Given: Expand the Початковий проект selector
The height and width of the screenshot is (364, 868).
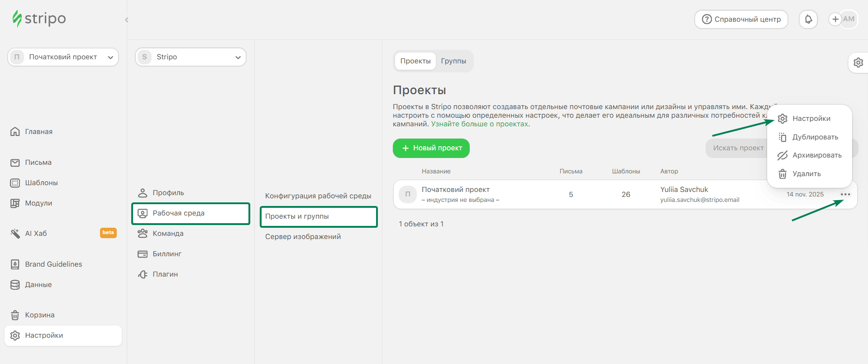Looking at the screenshot, I should [63, 57].
